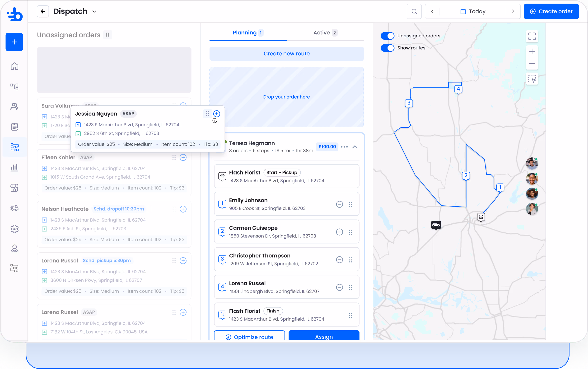Click map stop marker number 3
This screenshot has height=369, width=588.
pos(409,103)
